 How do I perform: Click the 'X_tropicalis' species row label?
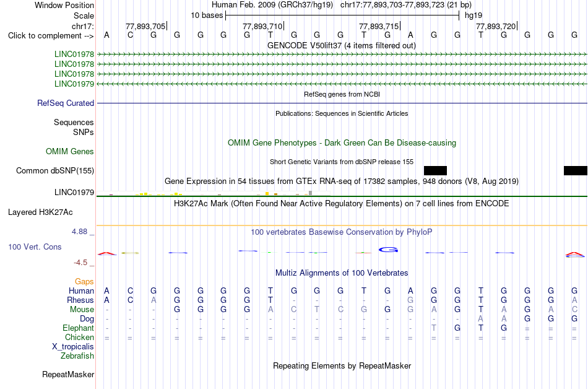point(73,347)
